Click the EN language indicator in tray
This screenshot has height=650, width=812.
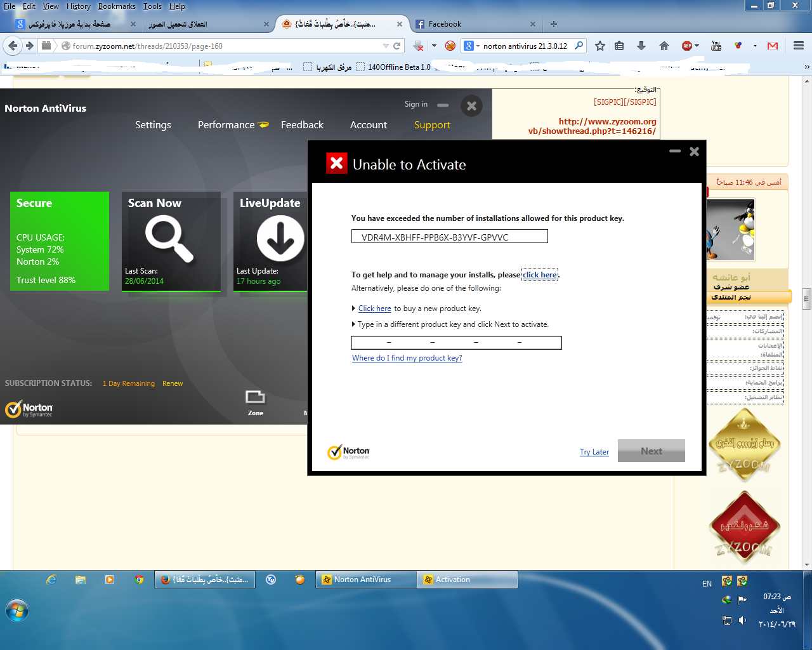tap(707, 584)
